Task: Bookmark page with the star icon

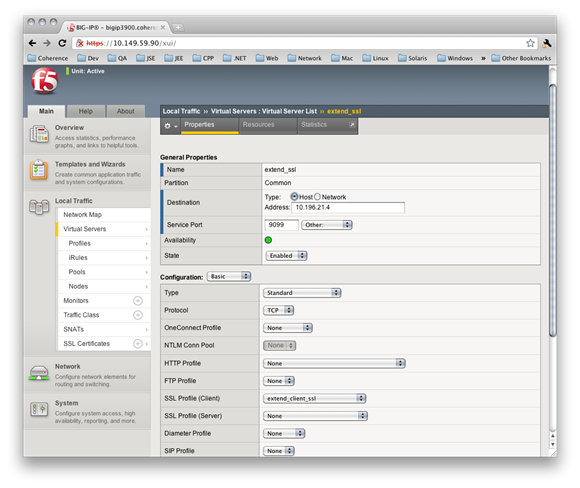Action: click(x=530, y=43)
